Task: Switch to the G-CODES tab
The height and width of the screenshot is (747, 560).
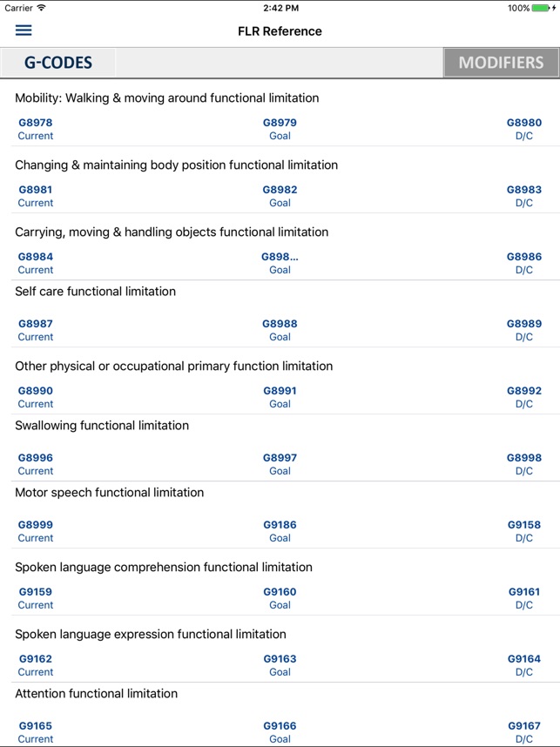Action: point(57,63)
